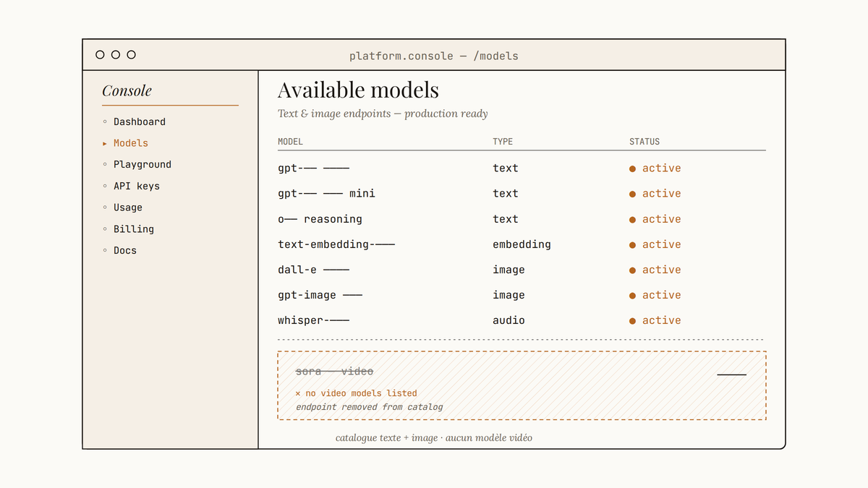Click the second window control circle
Image resolution: width=868 pixels, height=488 pixels.
coord(116,55)
